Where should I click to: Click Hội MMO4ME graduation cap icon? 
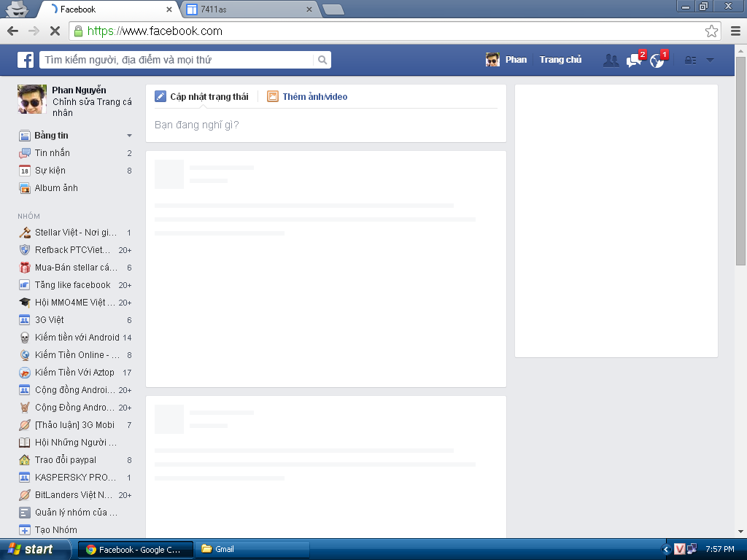pos(25,303)
